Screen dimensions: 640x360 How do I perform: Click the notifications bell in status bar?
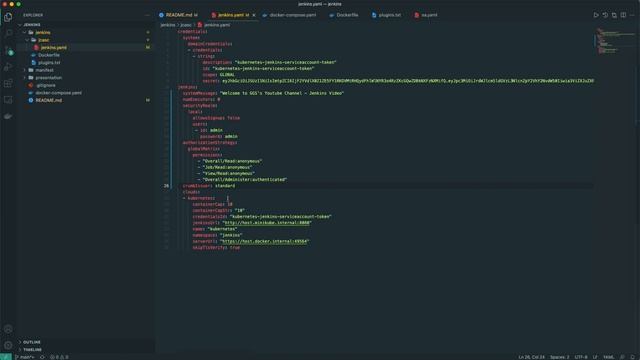[633, 357]
